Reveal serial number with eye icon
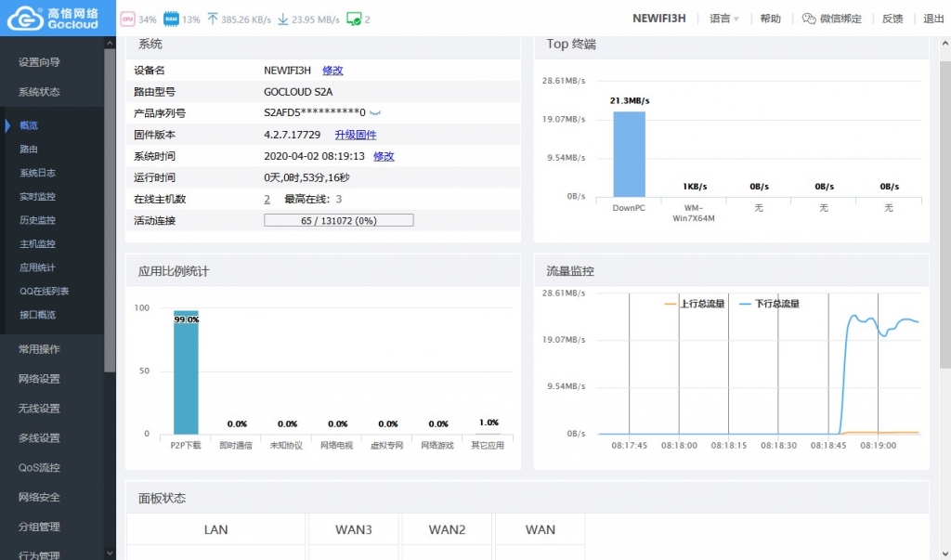951x560 pixels. [x=376, y=113]
